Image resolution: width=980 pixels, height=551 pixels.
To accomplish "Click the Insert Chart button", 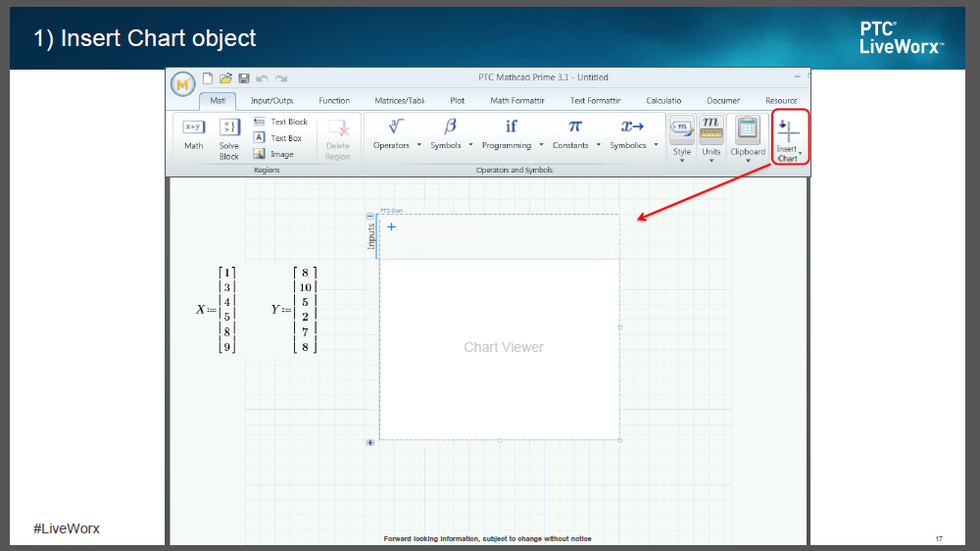I will click(x=789, y=138).
